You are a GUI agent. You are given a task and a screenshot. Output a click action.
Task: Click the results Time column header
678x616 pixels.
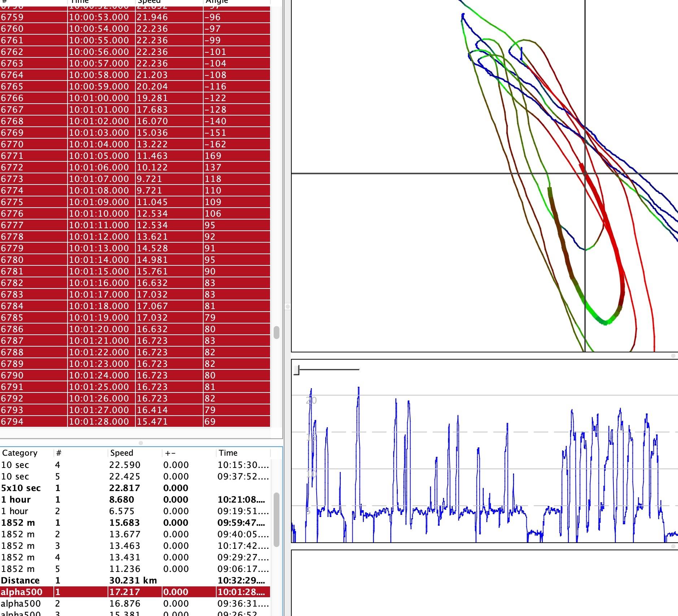228,453
